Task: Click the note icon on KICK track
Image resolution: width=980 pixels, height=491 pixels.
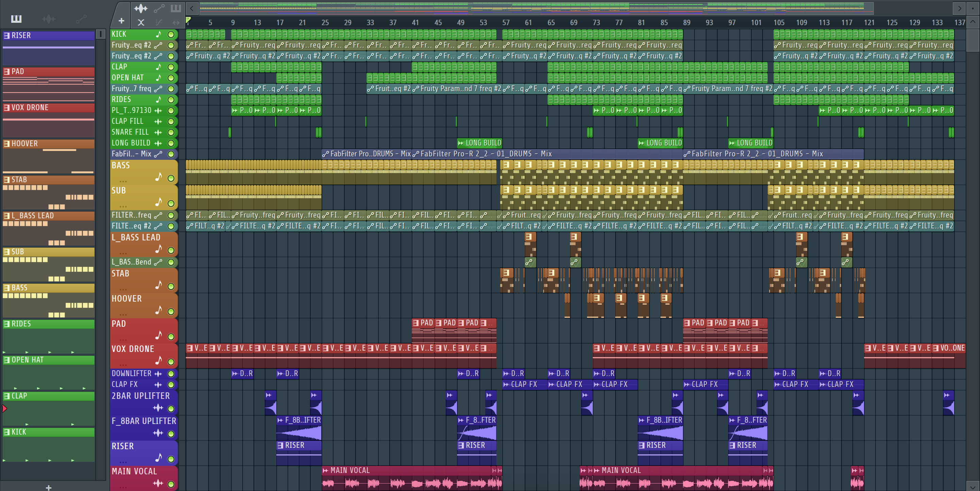Action: 158,34
